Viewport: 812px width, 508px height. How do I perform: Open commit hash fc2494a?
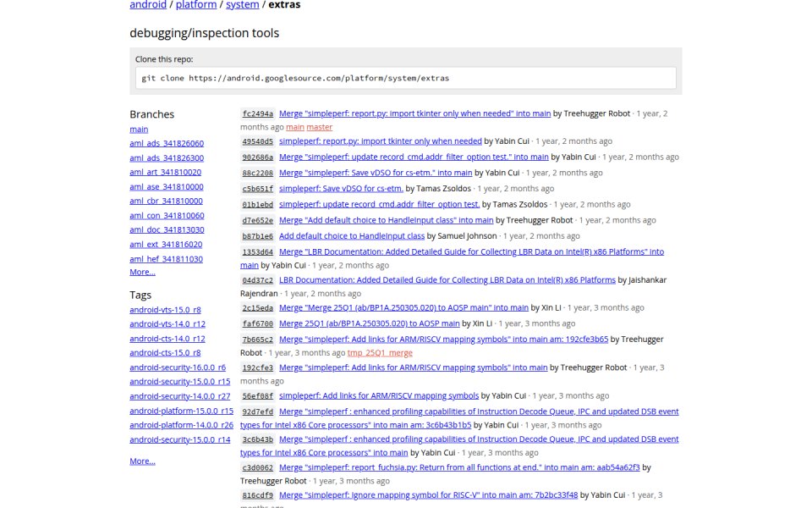257,113
